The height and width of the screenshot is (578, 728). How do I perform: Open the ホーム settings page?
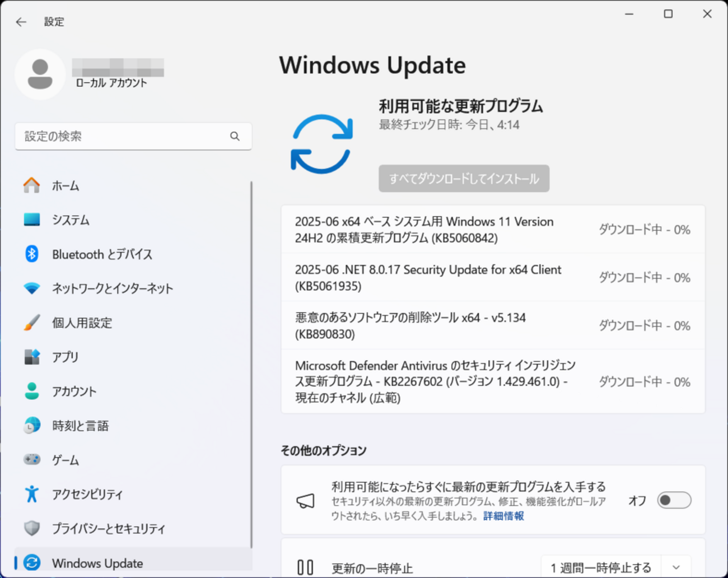tap(133, 185)
